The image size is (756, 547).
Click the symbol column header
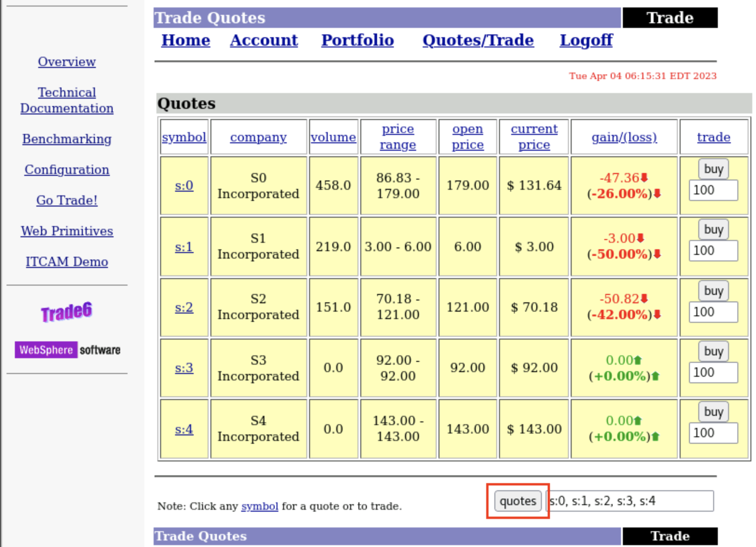pos(184,137)
